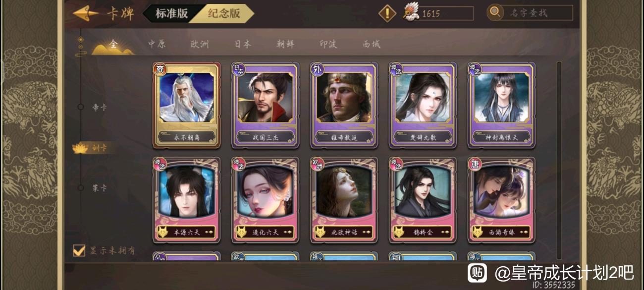The width and height of the screenshot is (644, 290).
Task: Choose 策卡 in the left sidebar
Action: click(100, 188)
